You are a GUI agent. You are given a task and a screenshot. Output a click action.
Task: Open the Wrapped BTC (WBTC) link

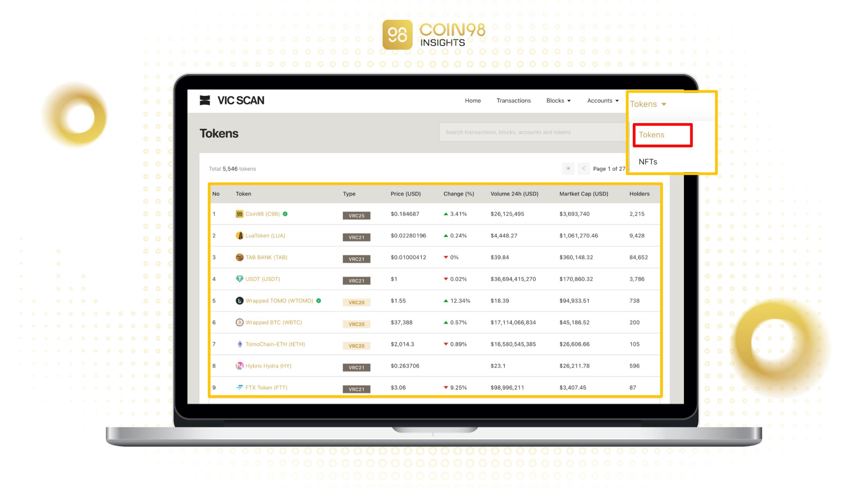274,323
